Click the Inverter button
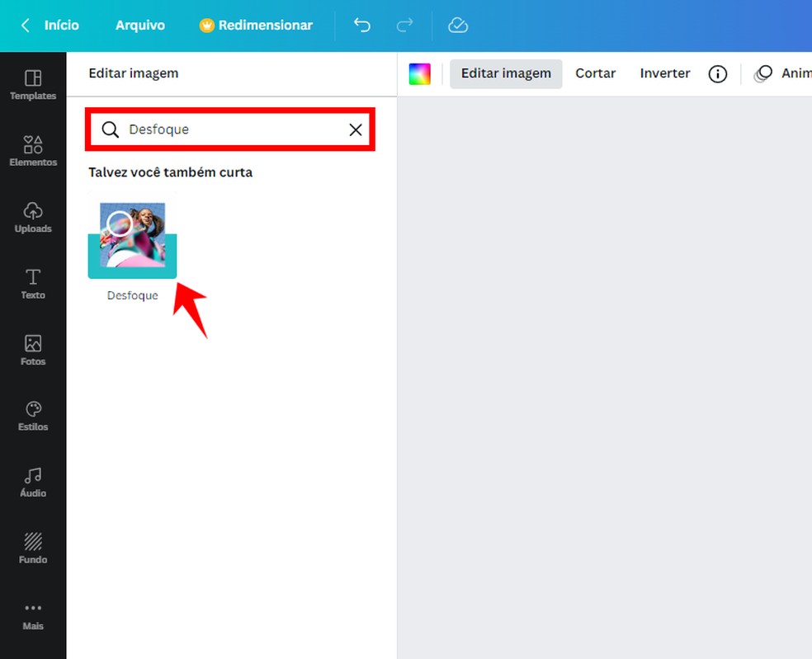 click(x=665, y=73)
